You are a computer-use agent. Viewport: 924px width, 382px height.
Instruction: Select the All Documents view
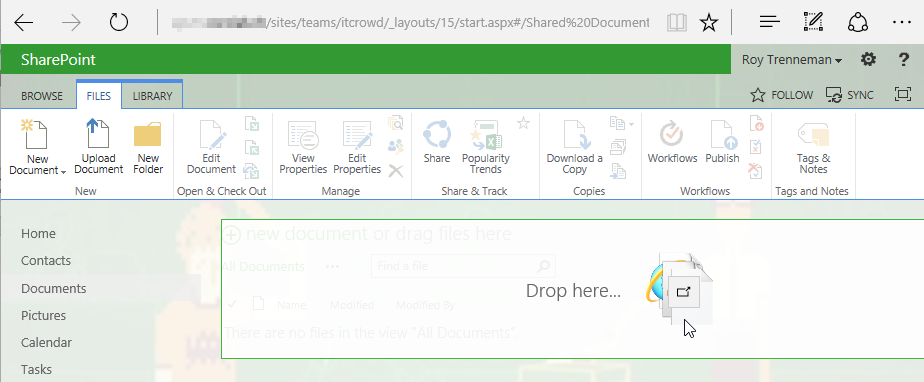tap(263, 266)
